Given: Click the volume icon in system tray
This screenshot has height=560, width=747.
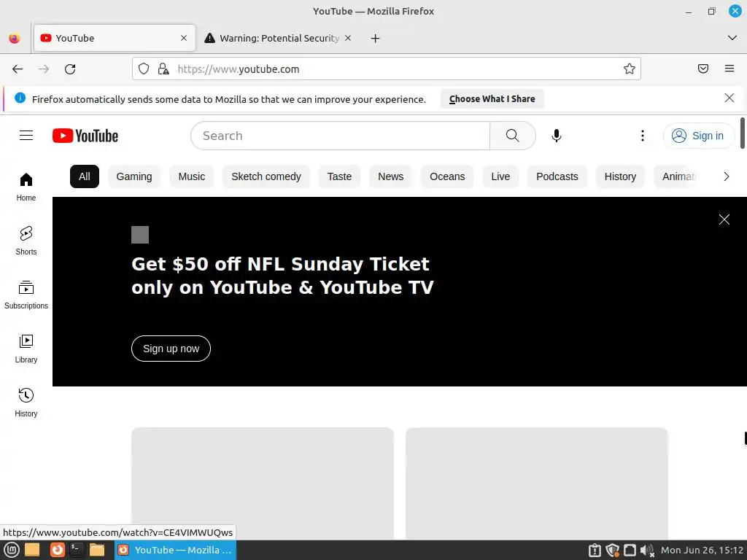Looking at the screenshot, I should click(x=647, y=551).
